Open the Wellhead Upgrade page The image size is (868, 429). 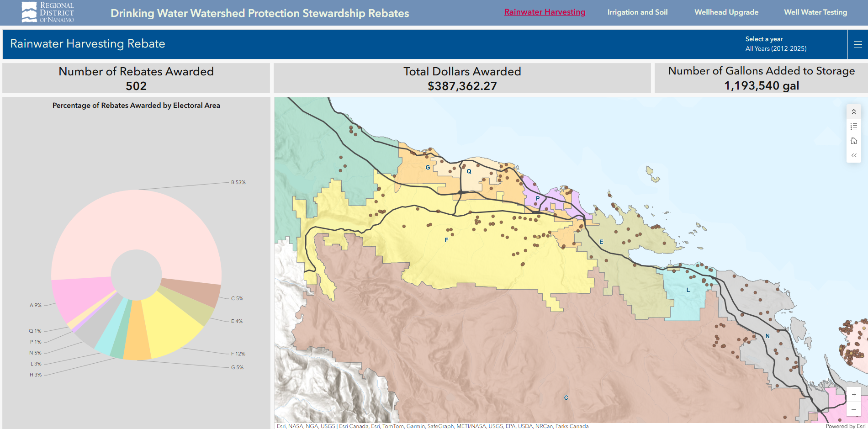coord(726,12)
